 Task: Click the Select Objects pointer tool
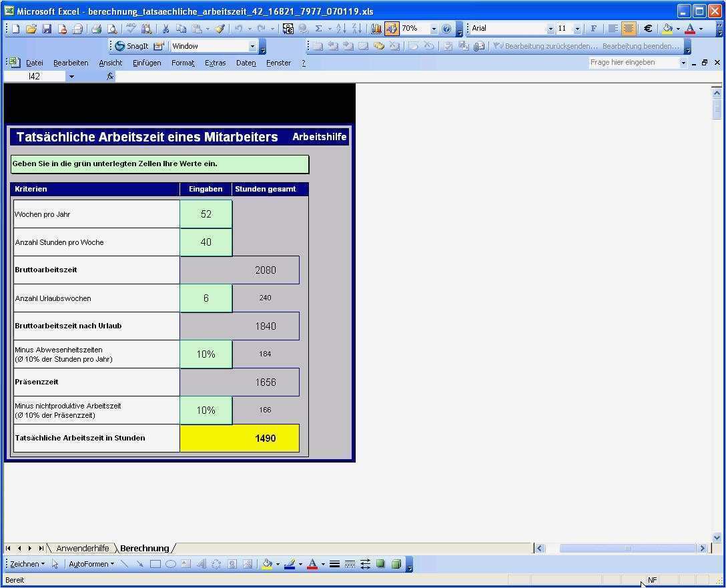[55, 564]
